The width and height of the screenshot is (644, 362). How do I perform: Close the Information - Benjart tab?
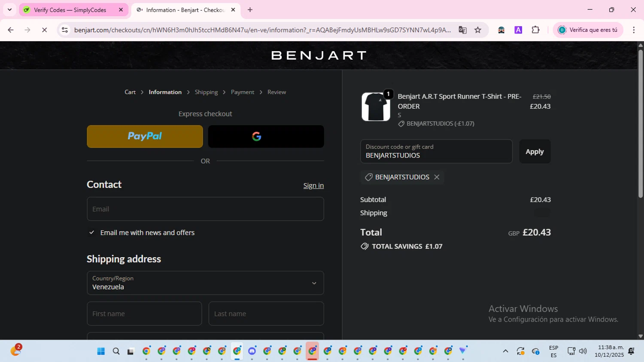[233, 10]
